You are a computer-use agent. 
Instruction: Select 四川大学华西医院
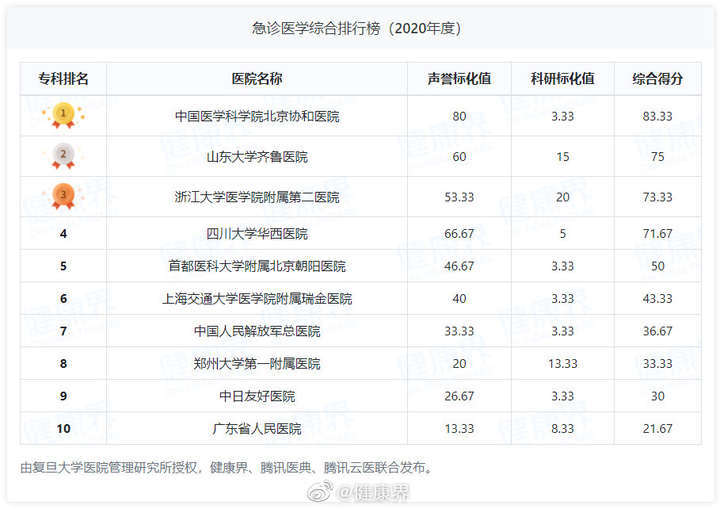257,234
